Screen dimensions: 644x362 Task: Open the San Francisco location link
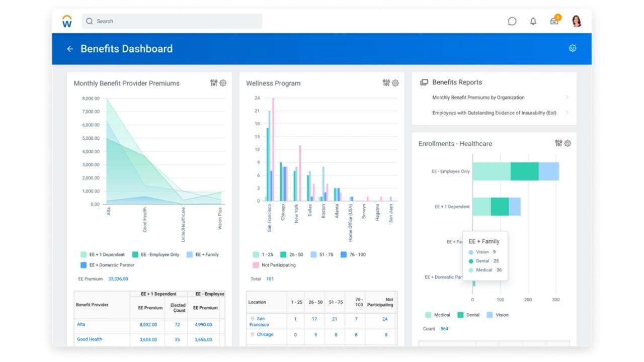pyautogui.click(x=259, y=321)
